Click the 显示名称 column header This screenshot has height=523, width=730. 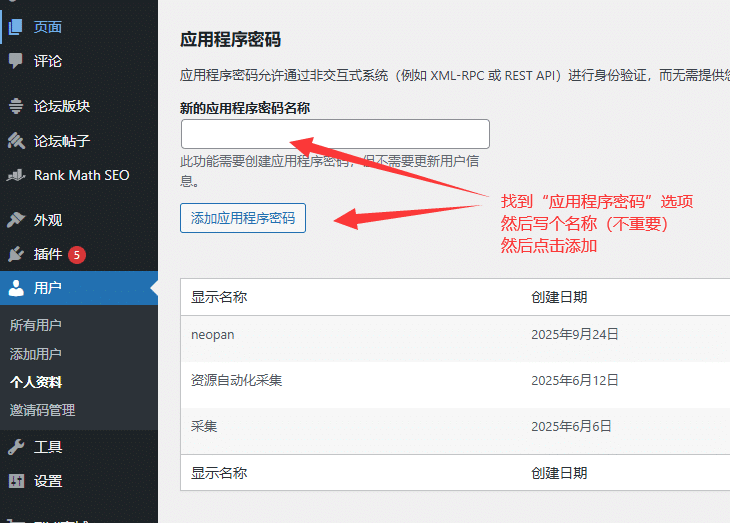click(x=219, y=297)
